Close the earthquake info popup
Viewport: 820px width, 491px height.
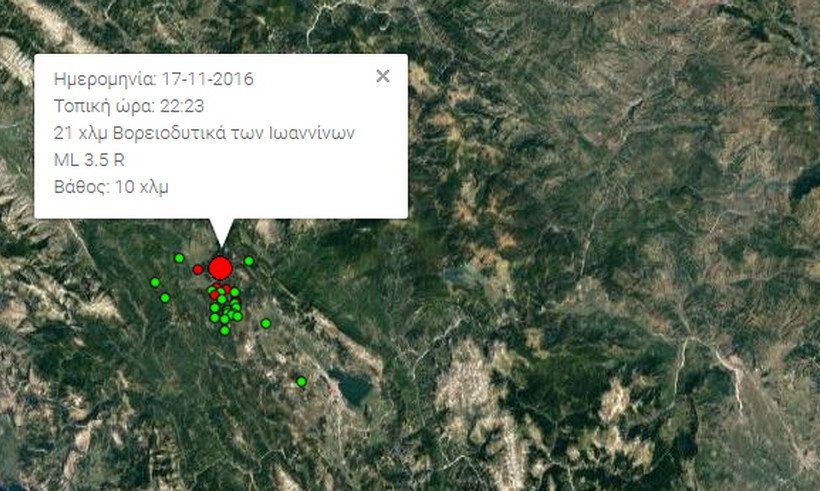tap(383, 76)
